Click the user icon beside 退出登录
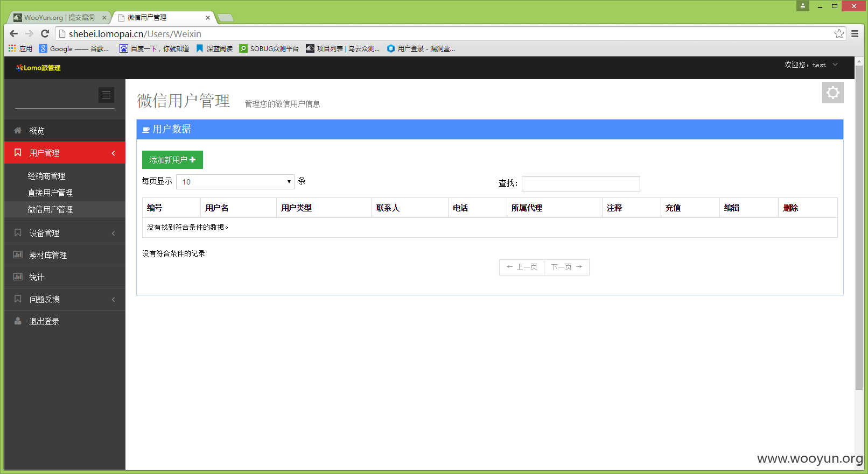Screen dimensions: 868x474 pyautogui.click(x=18, y=321)
